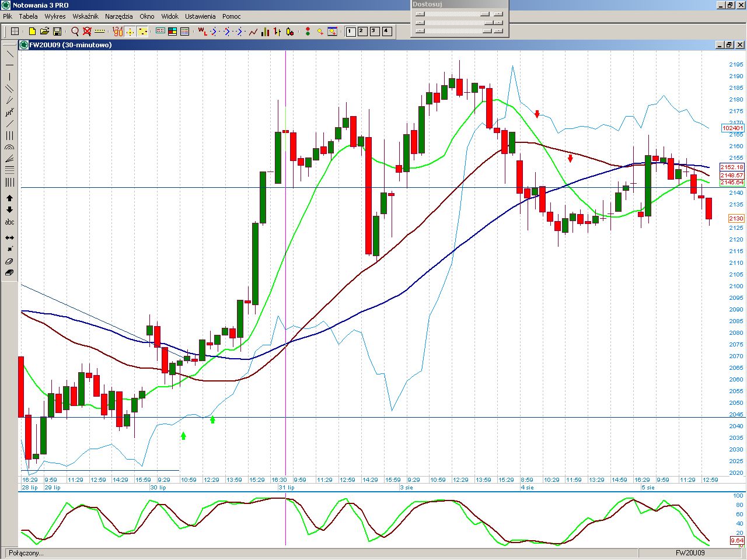Select the horizontal retracement levels tool
The image size is (747, 560).
(9, 170)
